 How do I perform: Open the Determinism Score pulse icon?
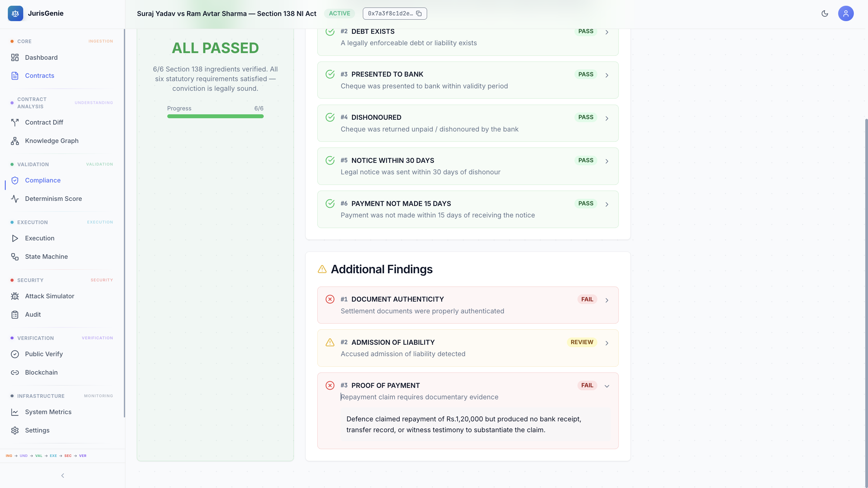coord(15,199)
